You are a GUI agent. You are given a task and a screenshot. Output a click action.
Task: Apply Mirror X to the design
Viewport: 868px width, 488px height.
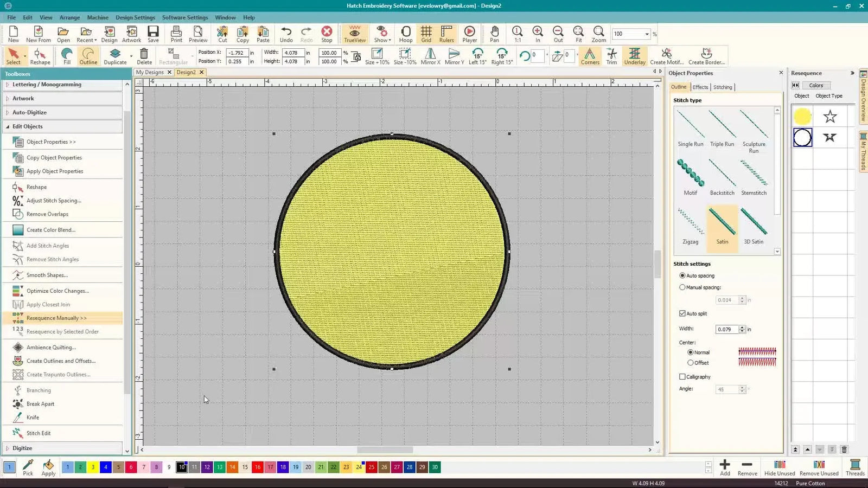tap(430, 56)
